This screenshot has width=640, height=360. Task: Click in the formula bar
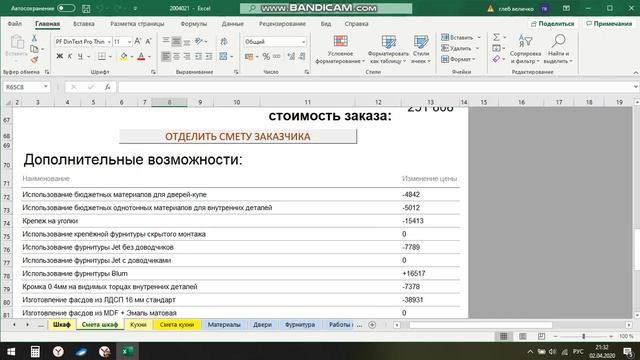click(376, 87)
